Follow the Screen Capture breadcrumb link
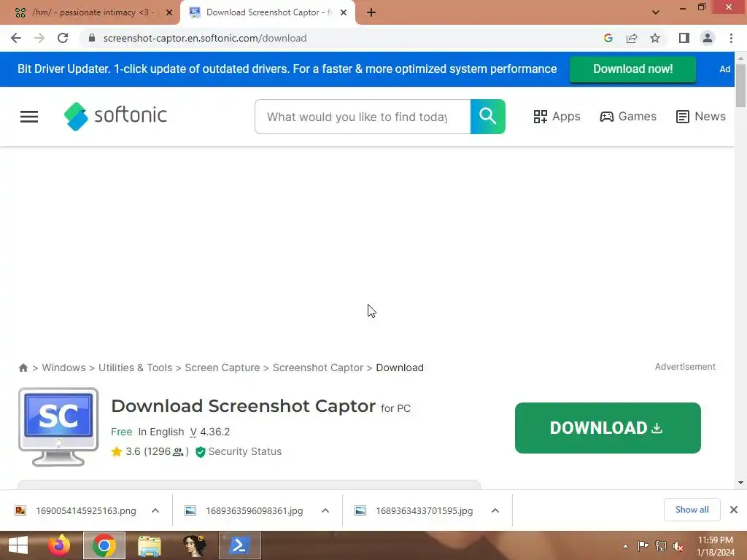 222,367
